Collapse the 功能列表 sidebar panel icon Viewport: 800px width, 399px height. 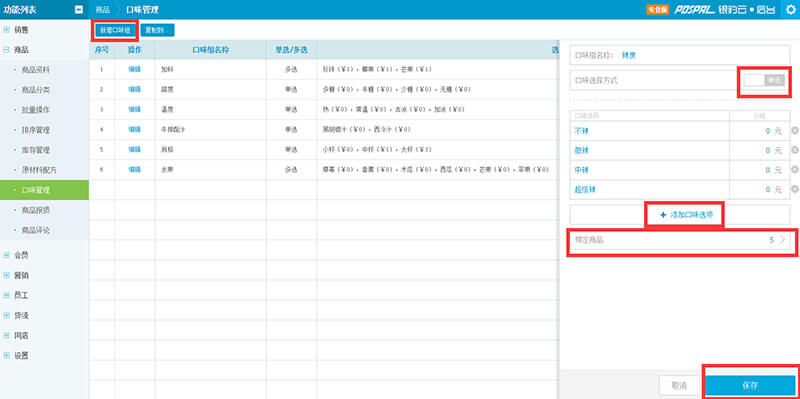79,9
